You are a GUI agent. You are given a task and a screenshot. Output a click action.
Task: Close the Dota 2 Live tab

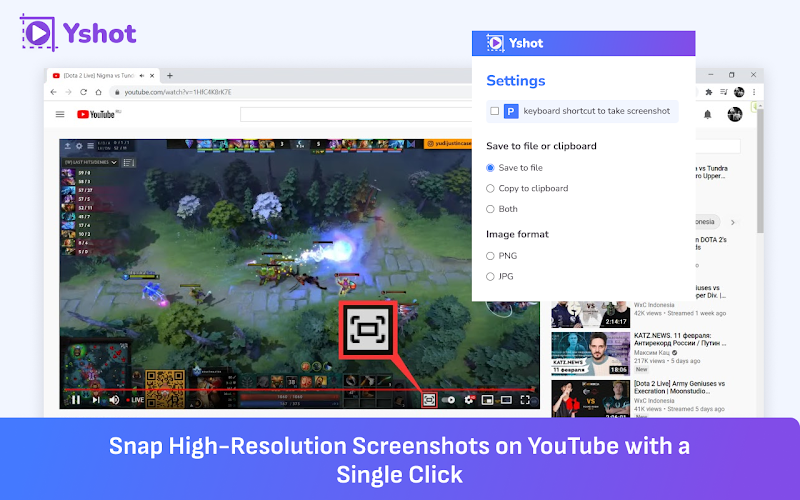[152, 76]
